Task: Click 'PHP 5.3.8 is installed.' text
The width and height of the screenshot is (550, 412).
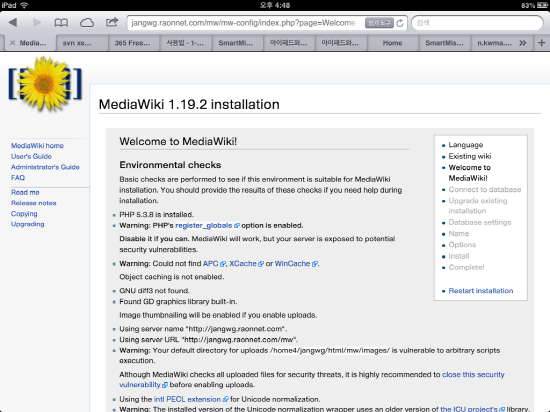Action: pyautogui.click(x=156, y=215)
